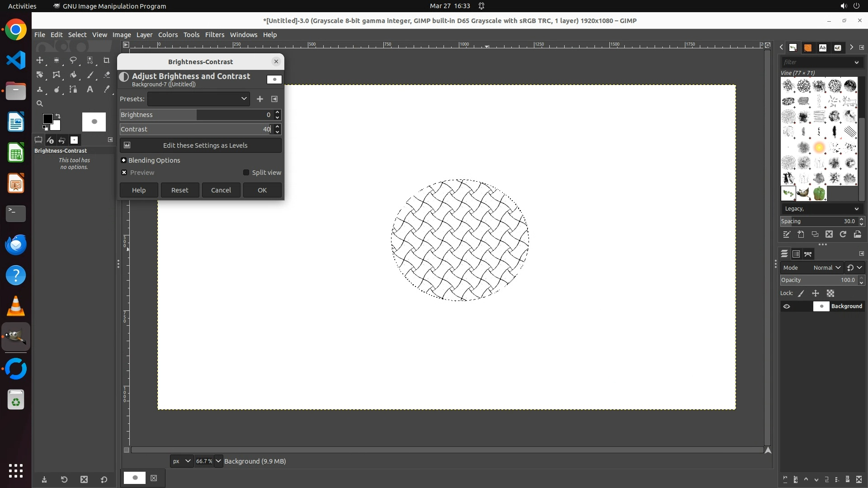Select the Bucket Fill tool
868x488 pixels.
tap(73, 75)
